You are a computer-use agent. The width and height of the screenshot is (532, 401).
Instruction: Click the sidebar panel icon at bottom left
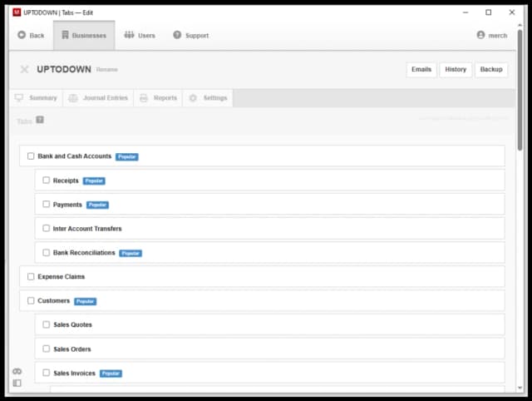17,384
